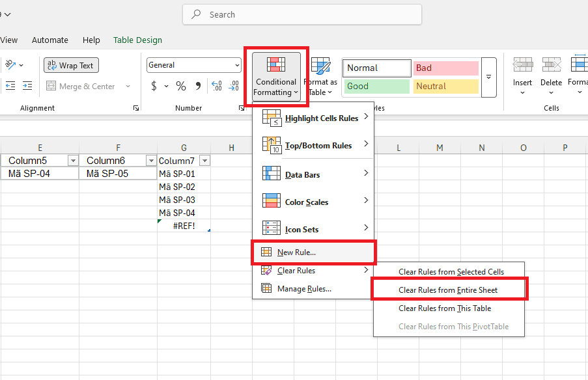The height and width of the screenshot is (380, 588).
Task: Select the Normal cell style
Action: coord(377,68)
